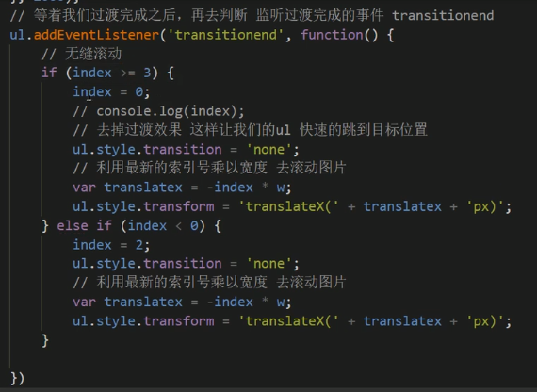Click the closing brace of the else-if block
Viewport: 537px width, 392px height.
(45, 340)
